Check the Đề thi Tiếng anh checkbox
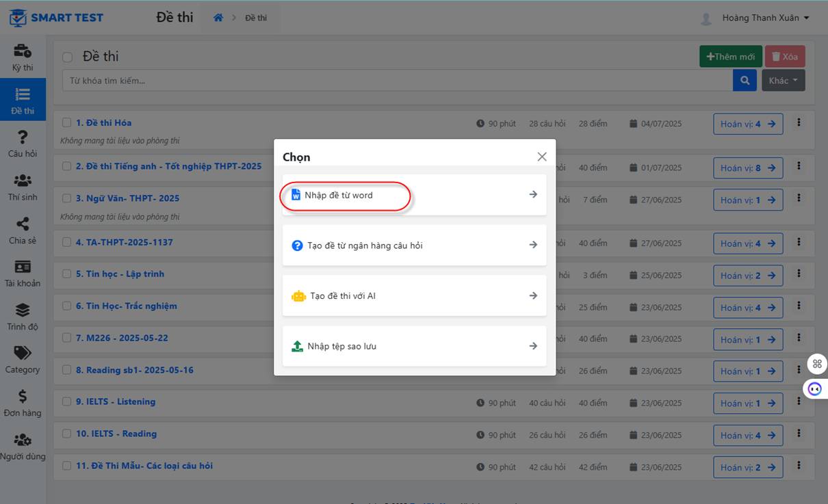 (x=66, y=165)
